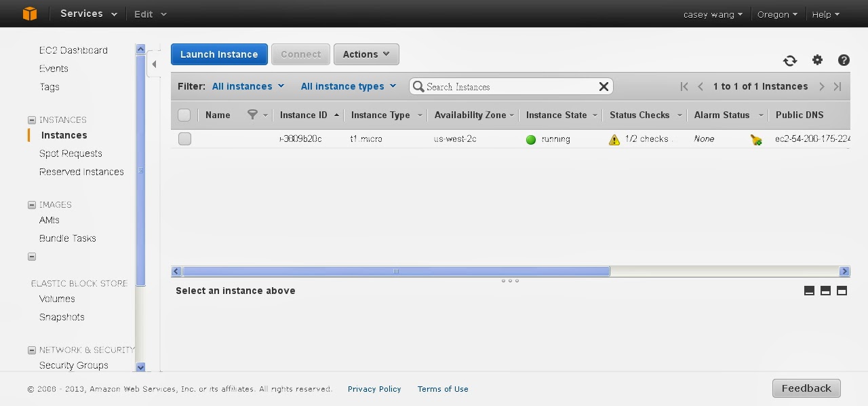The width and height of the screenshot is (868, 406).
Task: Open table settings gear icon
Action: tap(817, 60)
